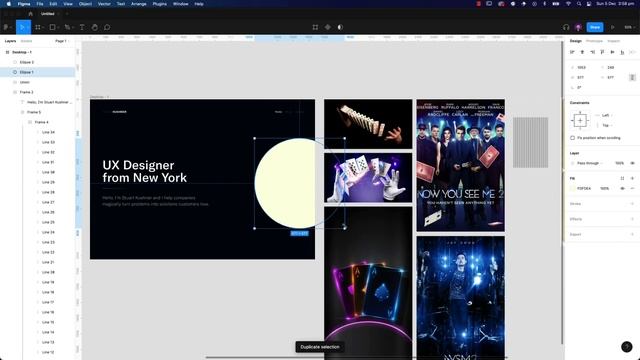
Task: Open the Arrange menu
Action: (x=139, y=4)
